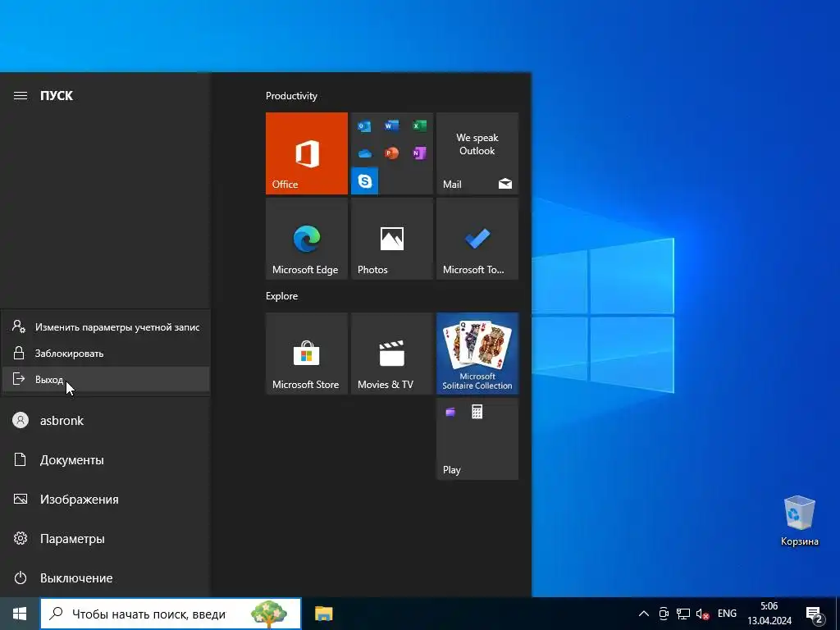Launch Microsoft Solitaire Collection tile
840x630 pixels.
(x=477, y=354)
